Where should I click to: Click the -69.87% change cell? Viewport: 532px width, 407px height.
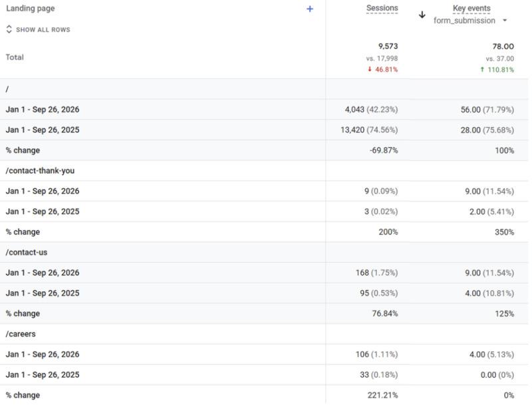pos(384,150)
